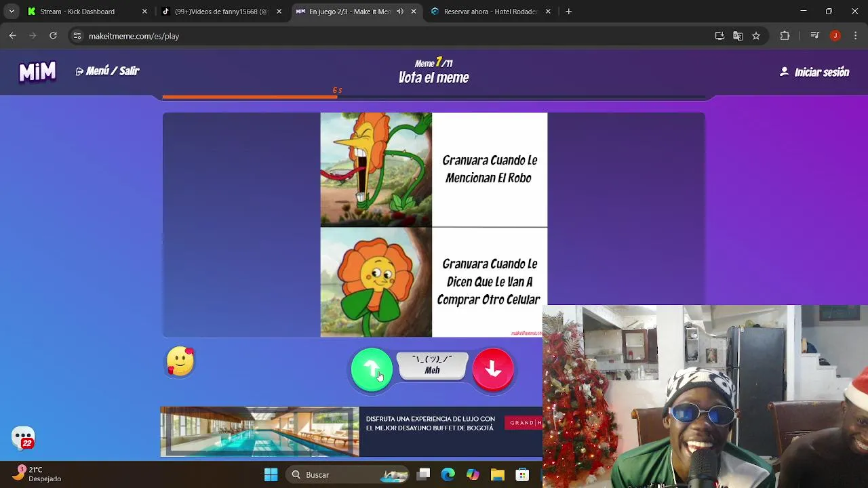Open File Explorer from taskbar

pos(498,474)
